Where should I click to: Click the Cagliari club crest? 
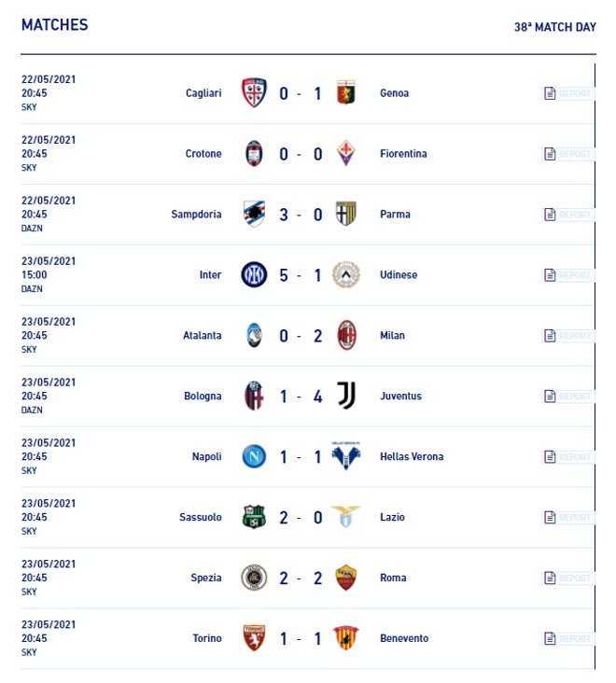[x=254, y=92]
